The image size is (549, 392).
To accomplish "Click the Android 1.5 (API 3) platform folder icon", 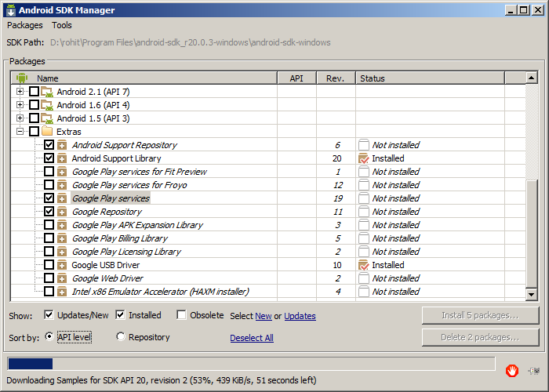I will [x=47, y=118].
